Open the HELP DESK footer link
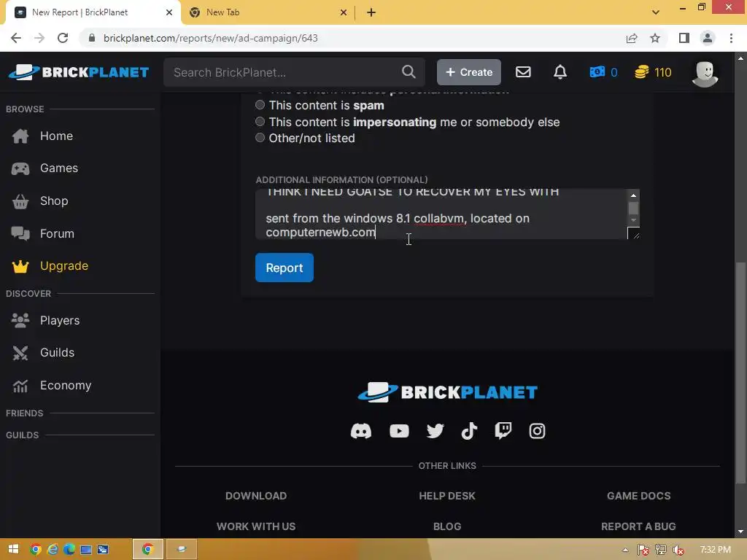 pyautogui.click(x=447, y=496)
